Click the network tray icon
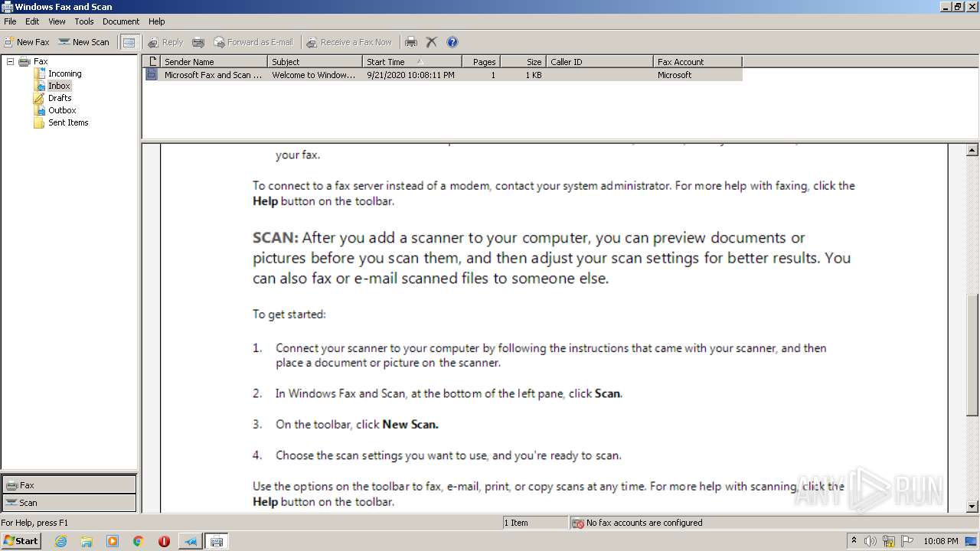Screen dimensions: 980x551 [x=889, y=541]
